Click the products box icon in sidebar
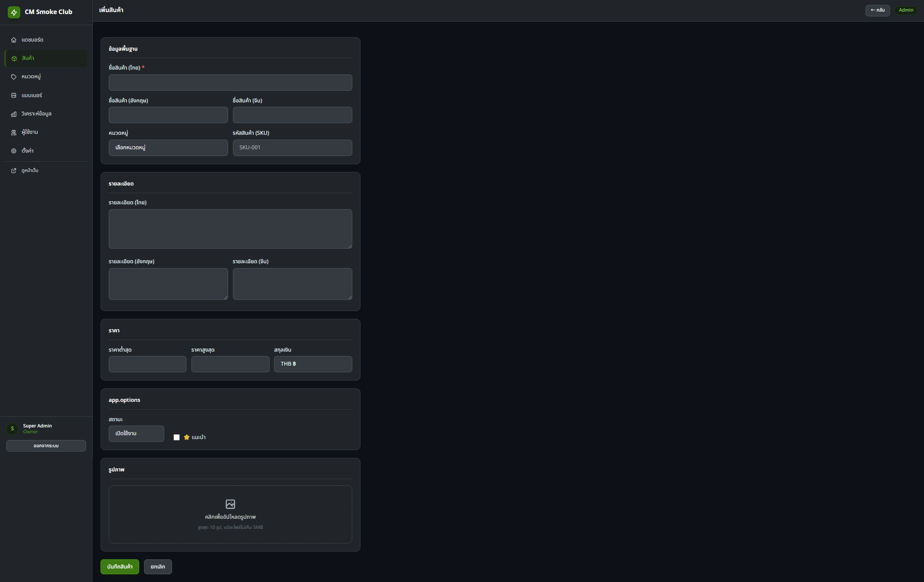 (14, 58)
